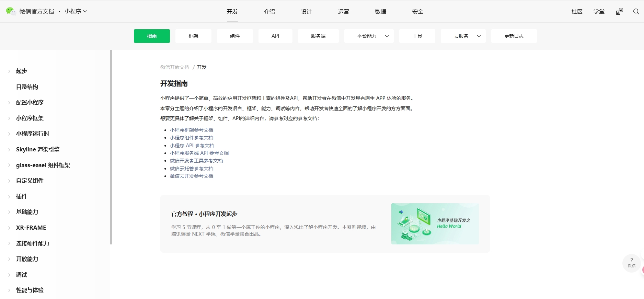This screenshot has height=299, width=644.
Task: Open the search magnifier icon
Action: [636, 12]
